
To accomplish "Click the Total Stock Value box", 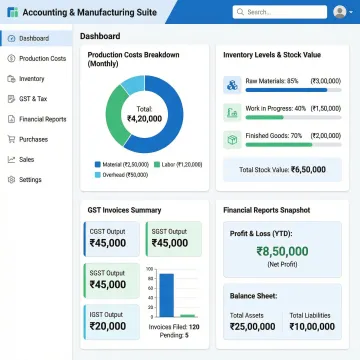I will pyautogui.click(x=282, y=170).
